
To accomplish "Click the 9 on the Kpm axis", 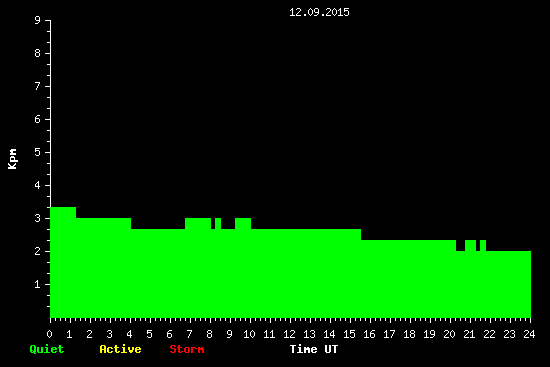I will click(38, 20).
